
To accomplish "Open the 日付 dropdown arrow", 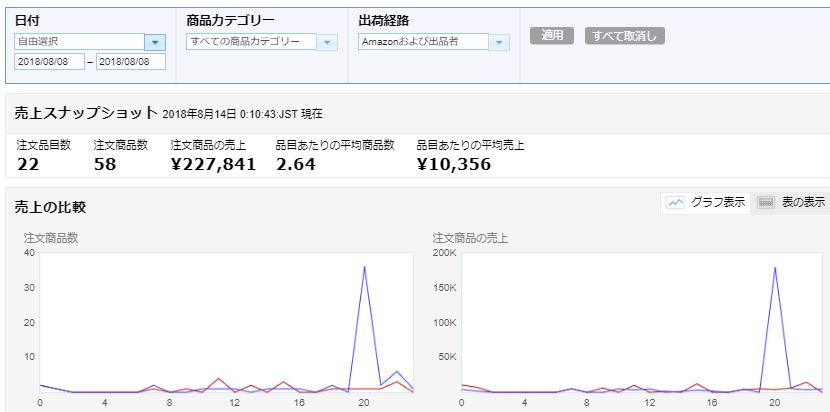I will click(155, 42).
